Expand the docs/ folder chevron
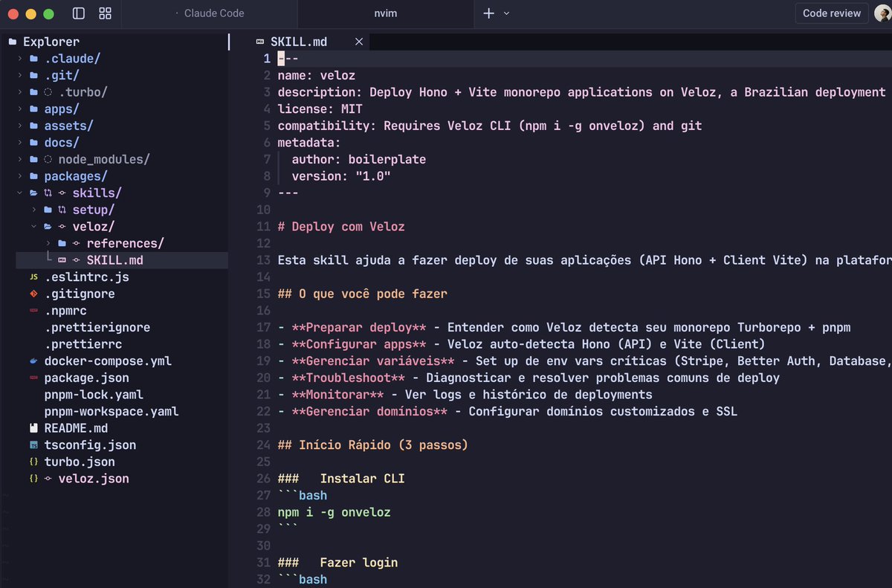Screen dimensions: 892x588 click(20, 143)
